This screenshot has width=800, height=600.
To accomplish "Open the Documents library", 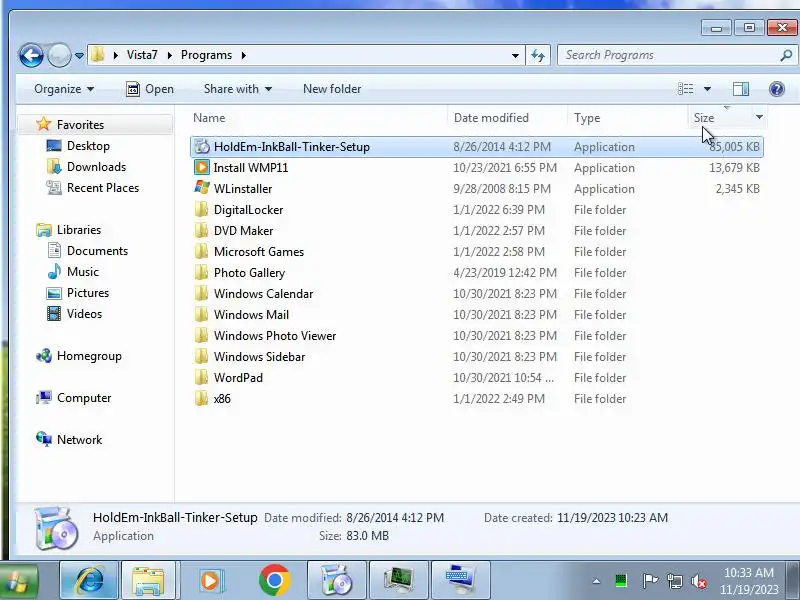I will click(97, 251).
